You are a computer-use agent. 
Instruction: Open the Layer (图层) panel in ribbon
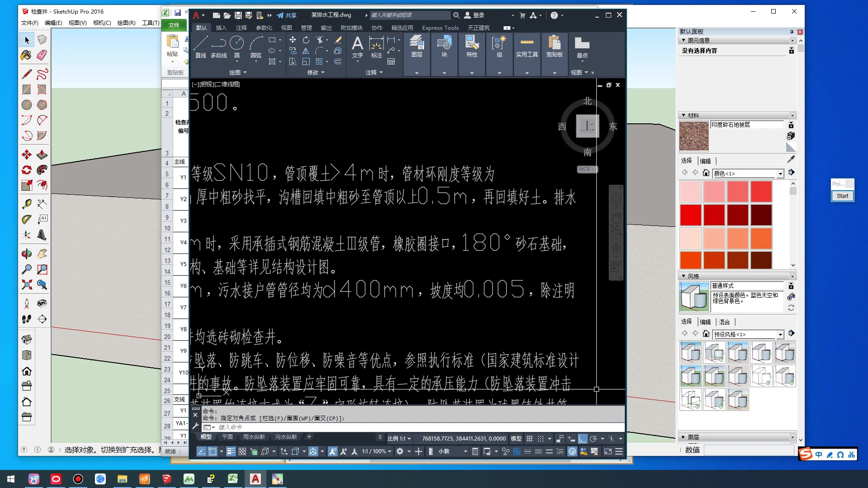point(416,47)
